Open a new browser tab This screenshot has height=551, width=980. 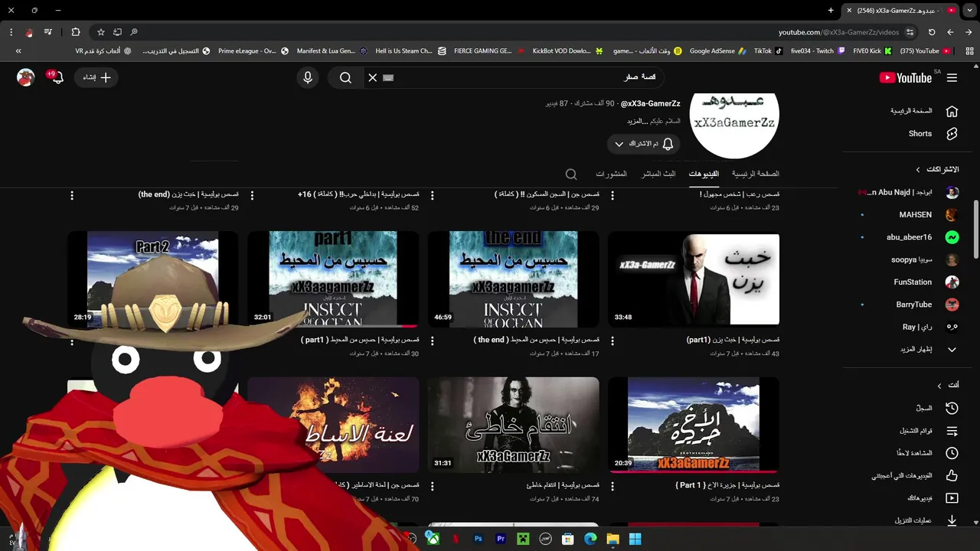(831, 11)
